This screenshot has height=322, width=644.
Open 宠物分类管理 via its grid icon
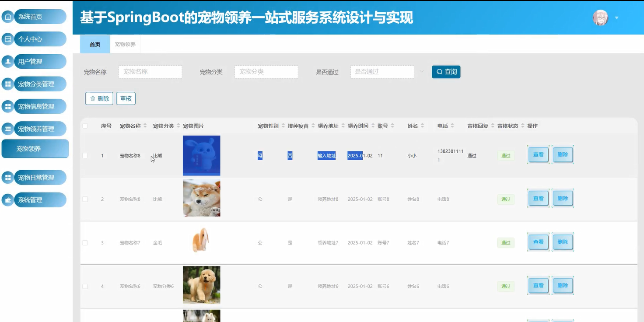pyautogui.click(x=7, y=84)
